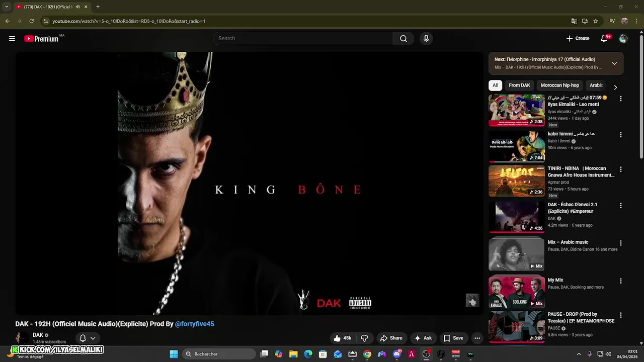This screenshot has height=362, width=644.
Task: Click the YouTube search input field
Action: (303, 39)
